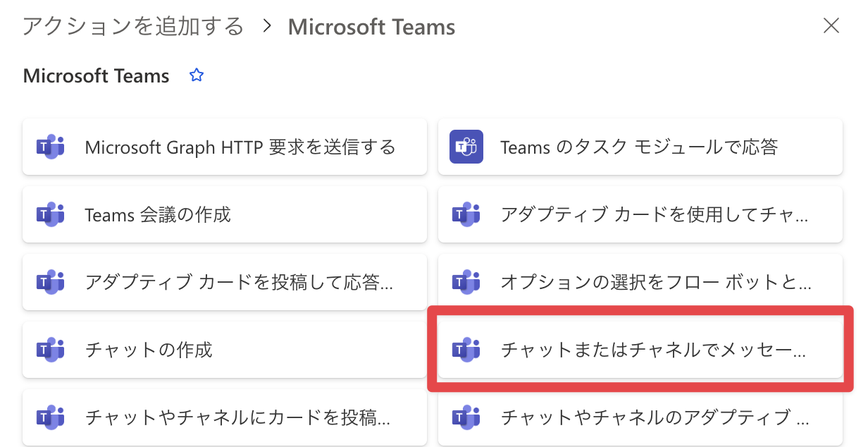
Task: Click the Microsoft Teams breadcrumb title
Action: (x=371, y=27)
